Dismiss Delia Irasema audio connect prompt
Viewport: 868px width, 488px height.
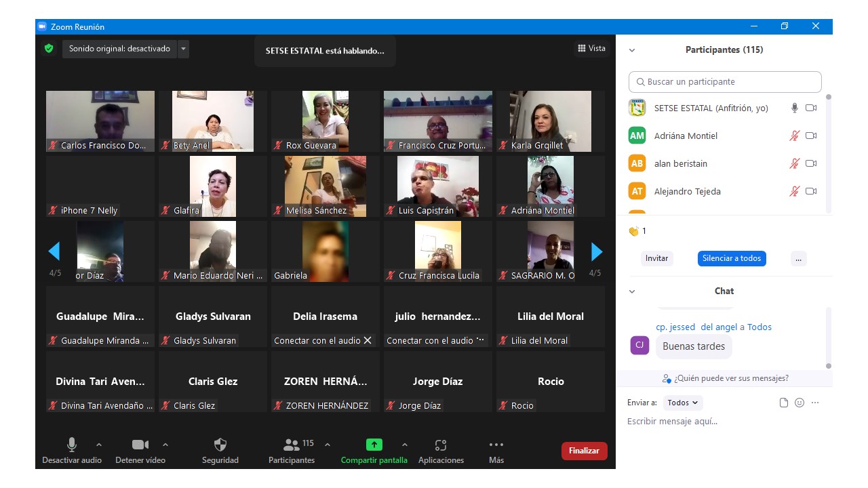[368, 340]
